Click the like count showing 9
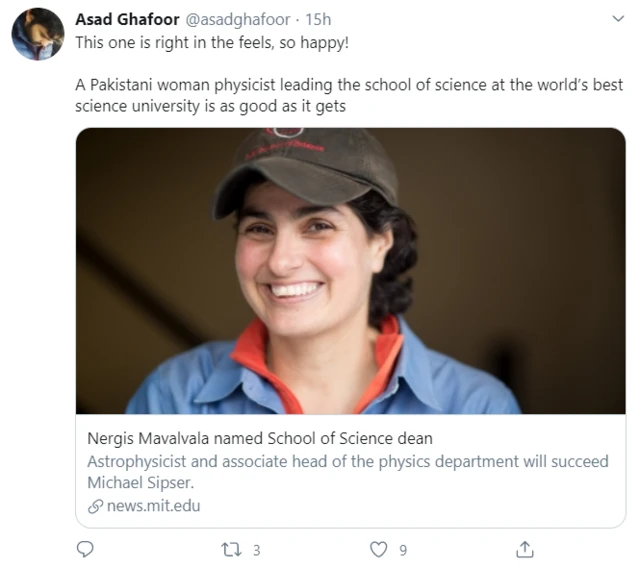 (x=403, y=549)
